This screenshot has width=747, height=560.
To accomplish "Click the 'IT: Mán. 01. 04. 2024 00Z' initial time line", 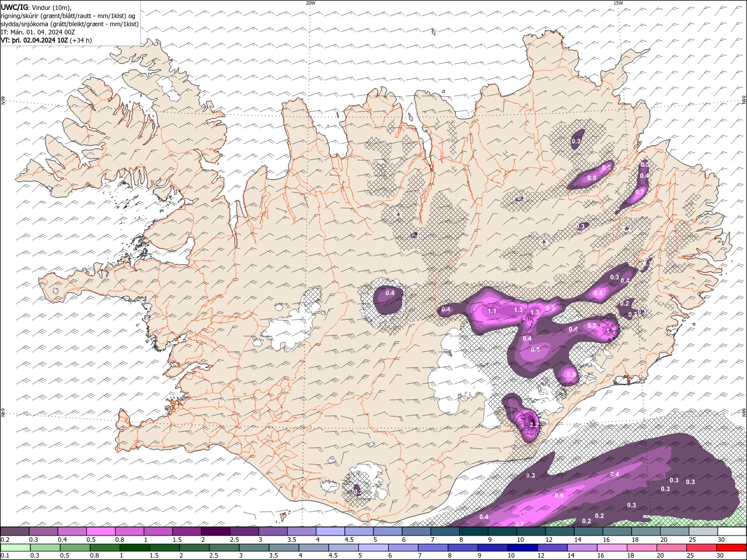I will coord(38,32).
